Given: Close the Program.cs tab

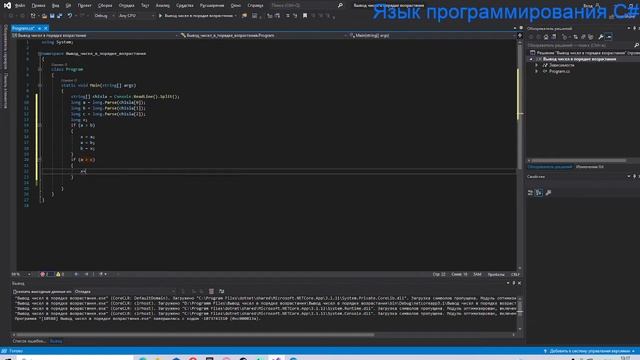Looking at the screenshot, I should [46, 28].
